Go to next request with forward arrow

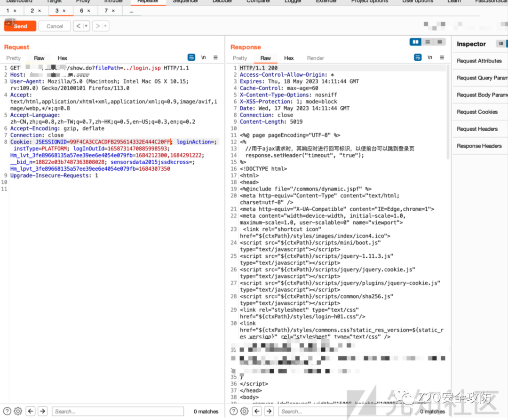(x=97, y=26)
